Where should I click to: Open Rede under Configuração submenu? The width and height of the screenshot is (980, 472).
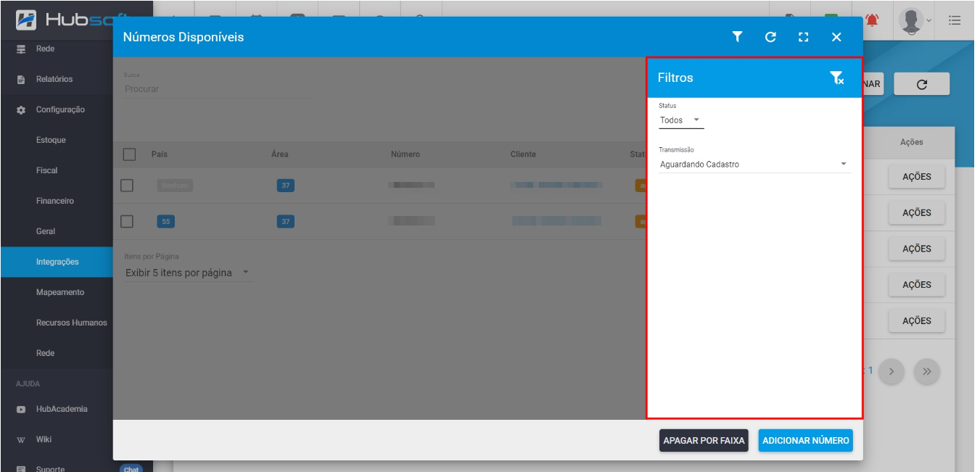(x=45, y=353)
